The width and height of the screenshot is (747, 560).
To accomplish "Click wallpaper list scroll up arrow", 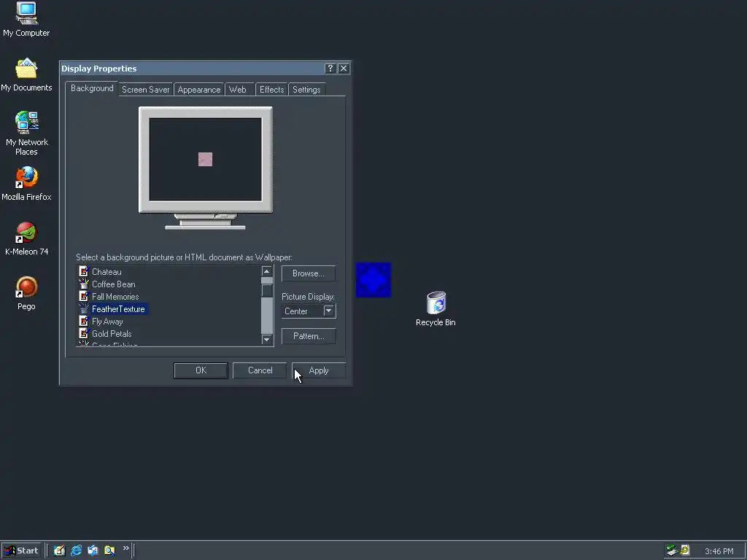I will [x=267, y=271].
